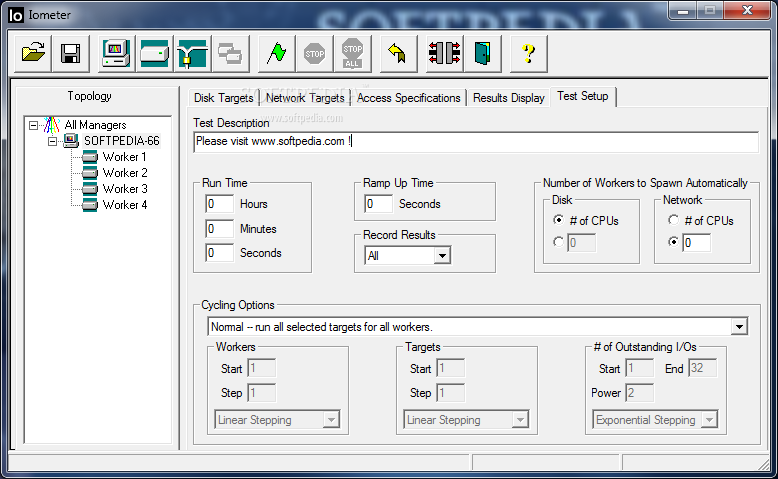The height and width of the screenshot is (479, 778).
Task: Switch to Results Display tab
Action: [x=509, y=98]
